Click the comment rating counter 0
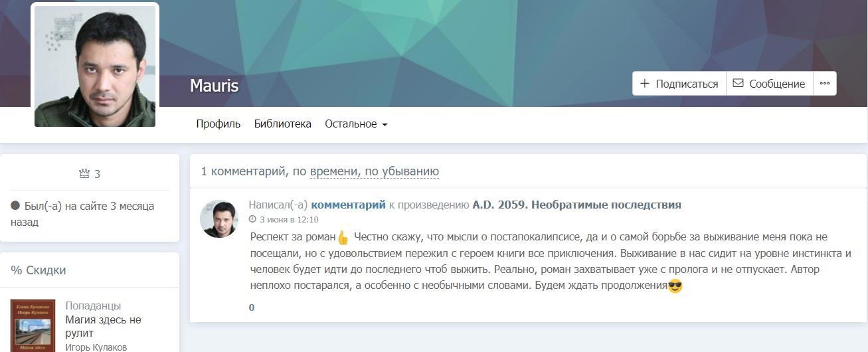868x352 pixels. click(x=252, y=308)
